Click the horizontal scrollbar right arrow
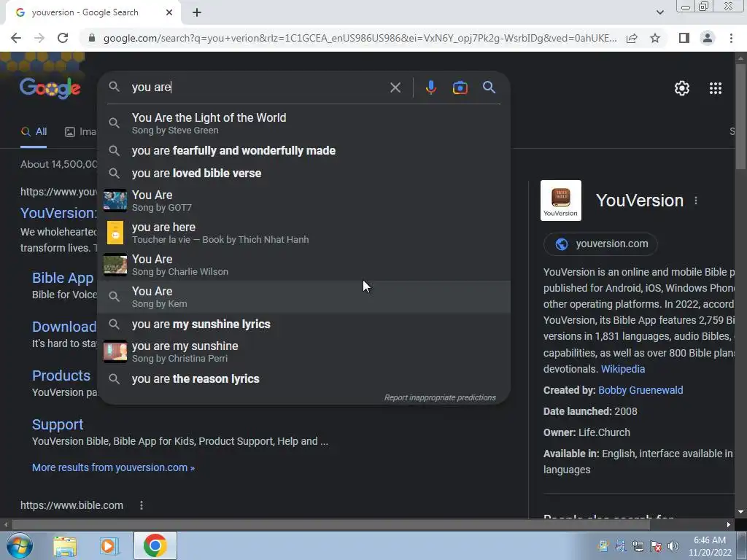 (729, 525)
